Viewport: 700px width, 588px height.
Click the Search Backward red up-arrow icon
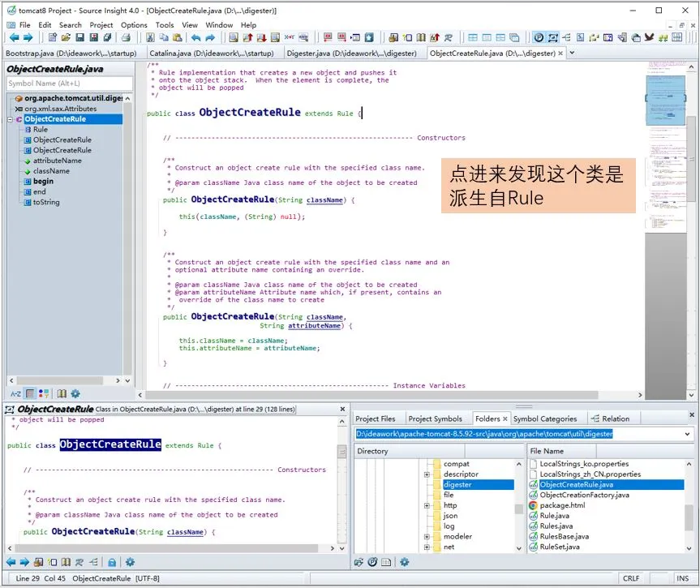247,38
